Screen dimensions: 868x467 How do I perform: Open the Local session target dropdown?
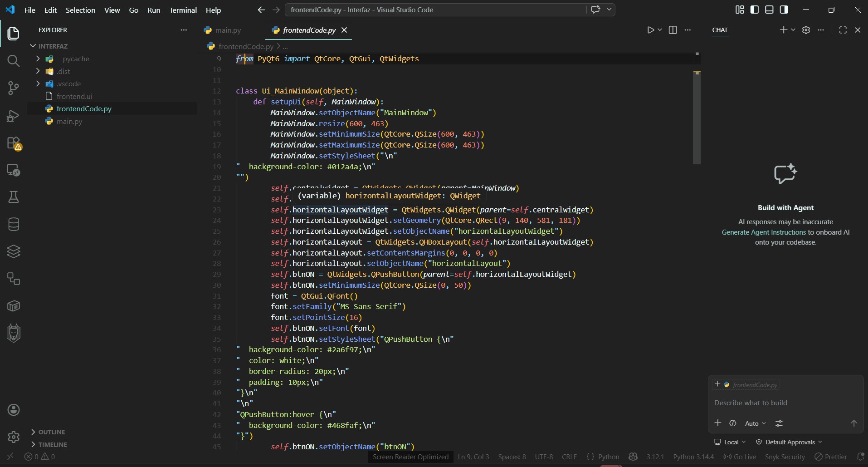click(730, 442)
